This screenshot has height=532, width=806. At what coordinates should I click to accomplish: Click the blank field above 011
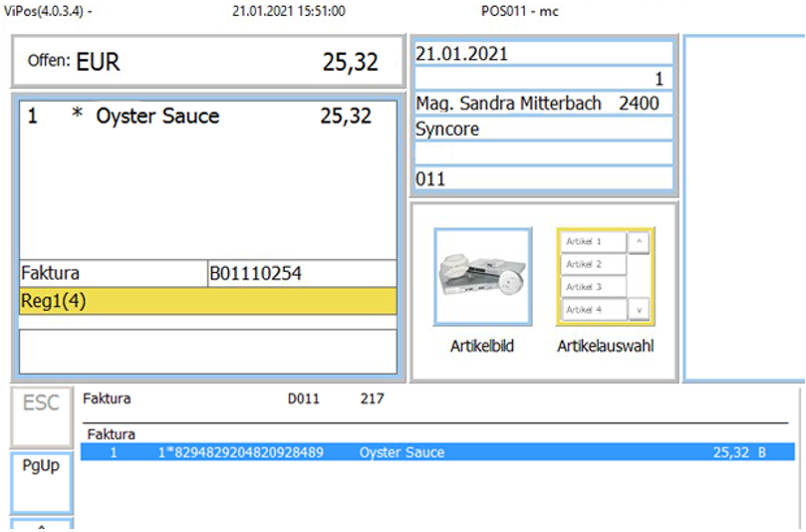coord(543,154)
